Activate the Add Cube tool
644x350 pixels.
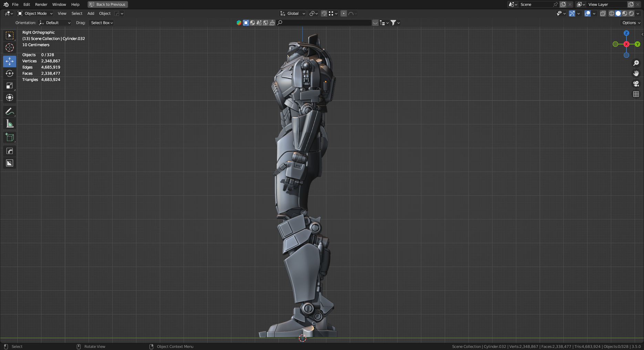(x=10, y=137)
